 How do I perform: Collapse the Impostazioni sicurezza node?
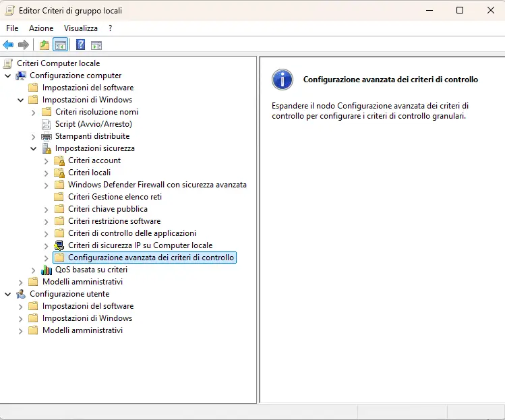34,149
